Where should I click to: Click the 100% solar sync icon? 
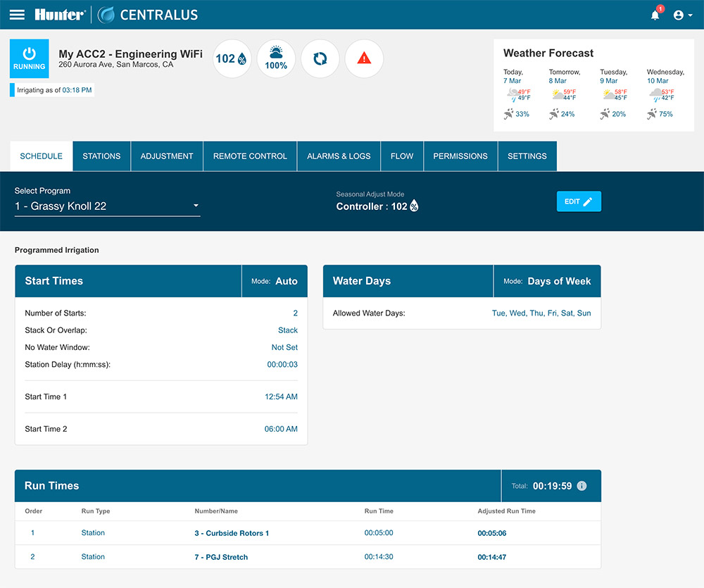pyautogui.click(x=276, y=58)
